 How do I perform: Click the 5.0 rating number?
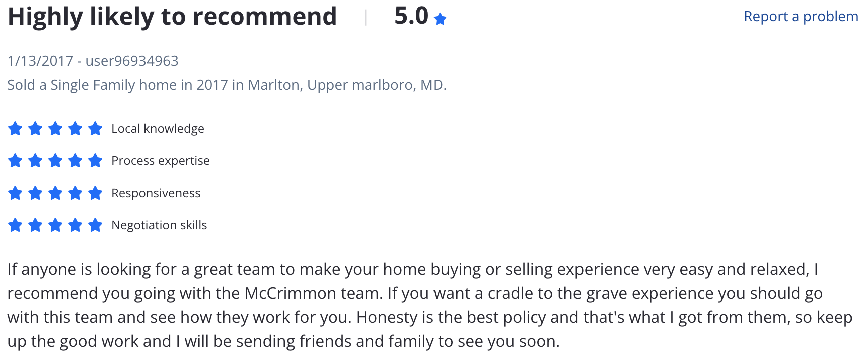(x=411, y=16)
